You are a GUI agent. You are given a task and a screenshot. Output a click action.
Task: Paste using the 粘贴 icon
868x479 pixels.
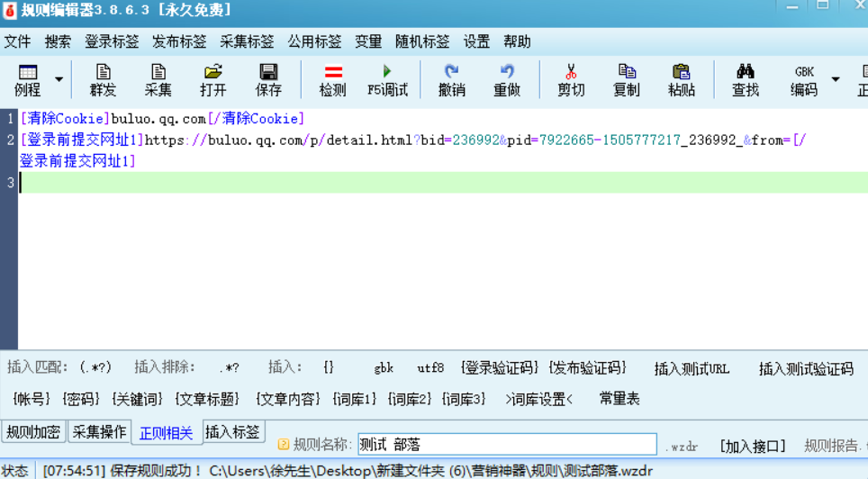[682, 79]
